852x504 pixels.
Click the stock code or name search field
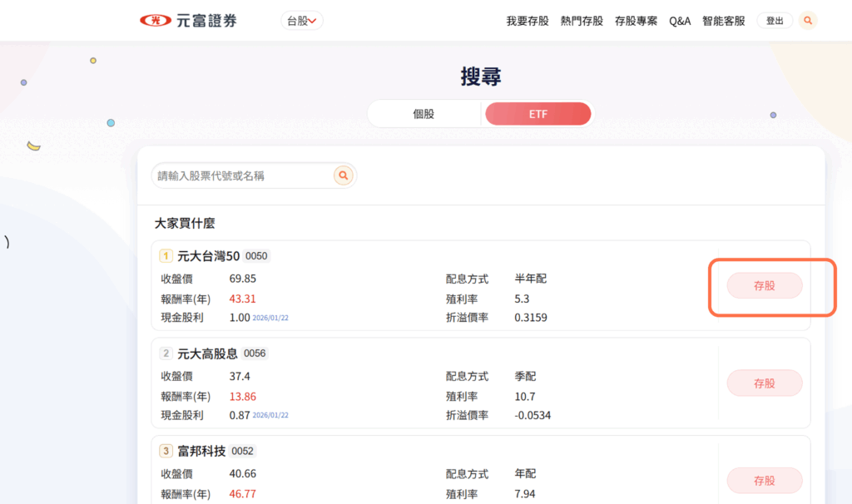pyautogui.click(x=241, y=175)
